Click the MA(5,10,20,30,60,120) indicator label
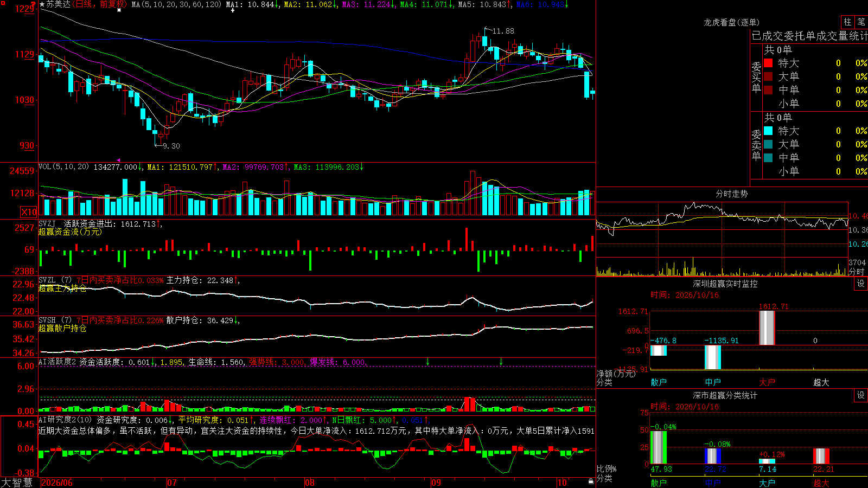 (x=177, y=4)
